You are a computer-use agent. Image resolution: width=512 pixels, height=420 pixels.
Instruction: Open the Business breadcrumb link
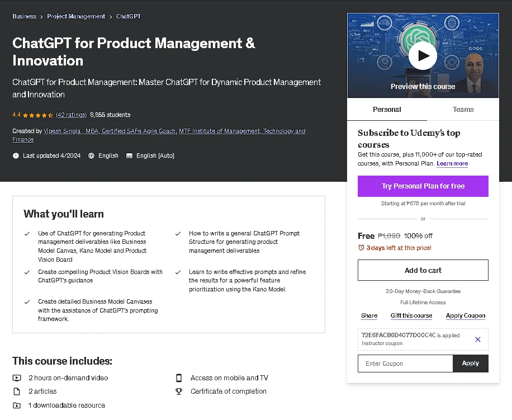[25, 16]
